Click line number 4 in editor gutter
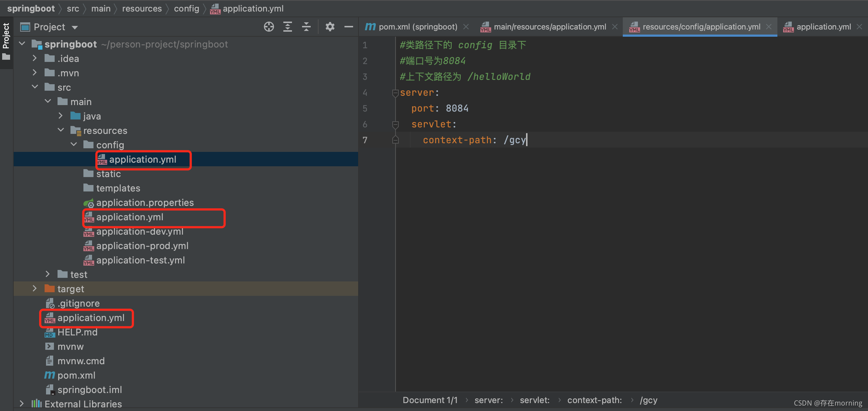 click(x=365, y=93)
